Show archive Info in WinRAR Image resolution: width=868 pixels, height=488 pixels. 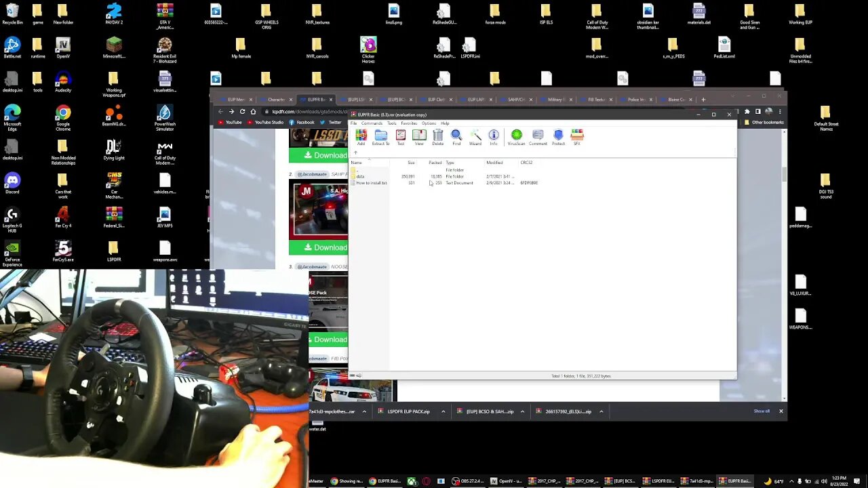(494, 138)
